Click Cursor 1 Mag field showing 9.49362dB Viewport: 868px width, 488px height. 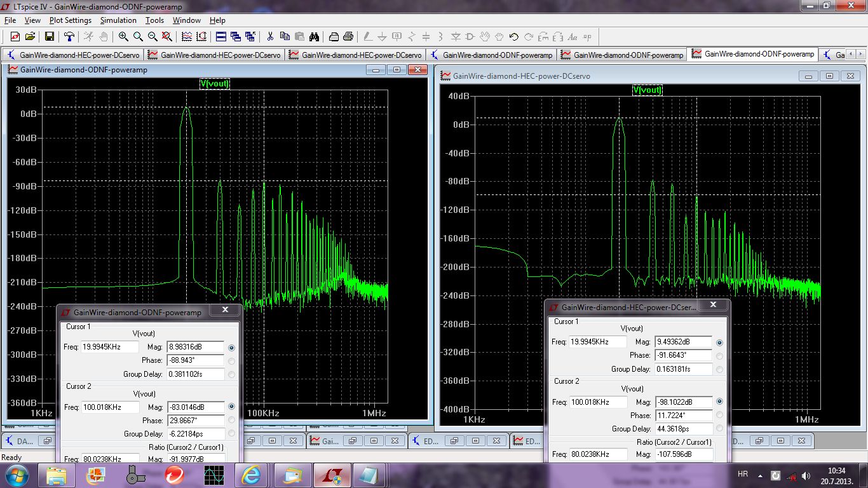[683, 342]
